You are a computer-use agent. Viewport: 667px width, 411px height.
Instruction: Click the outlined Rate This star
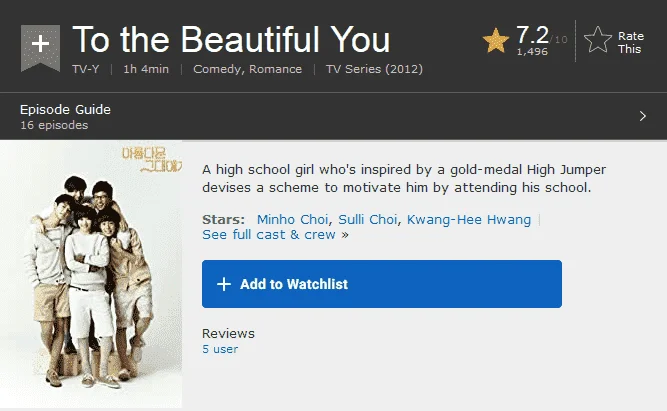click(597, 40)
